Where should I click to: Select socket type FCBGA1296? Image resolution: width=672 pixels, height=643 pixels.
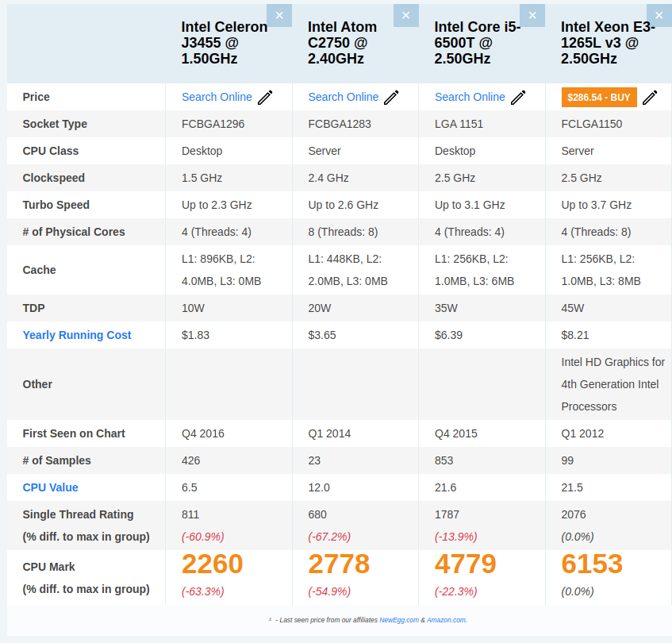pyautogui.click(x=213, y=125)
